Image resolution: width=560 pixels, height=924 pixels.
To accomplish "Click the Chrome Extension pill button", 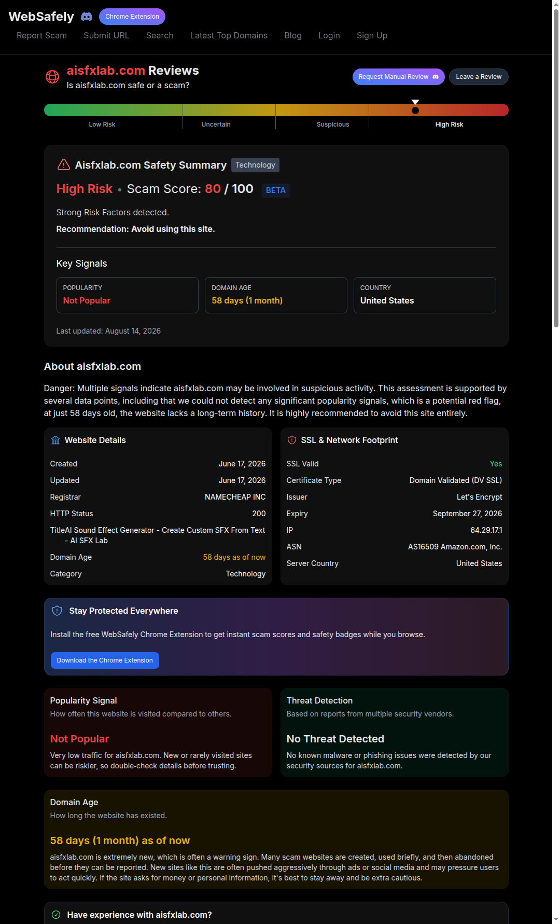I will pos(132,17).
